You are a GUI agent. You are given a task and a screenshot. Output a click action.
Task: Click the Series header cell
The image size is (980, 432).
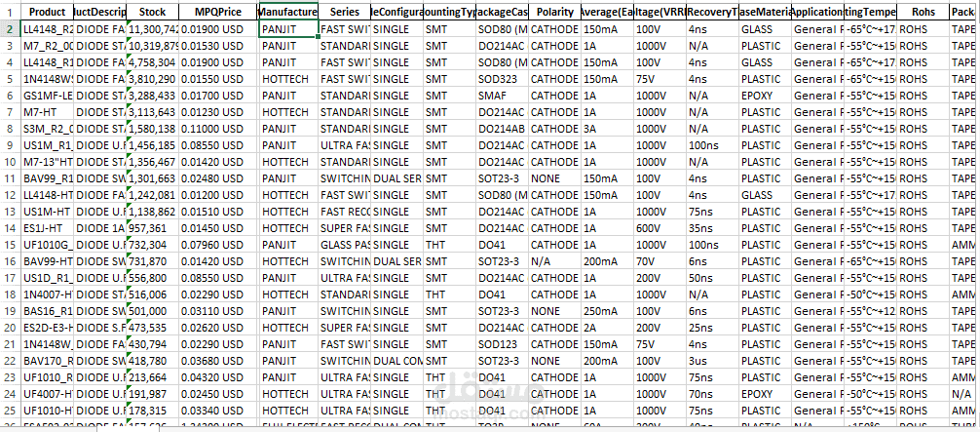pyautogui.click(x=345, y=12)
